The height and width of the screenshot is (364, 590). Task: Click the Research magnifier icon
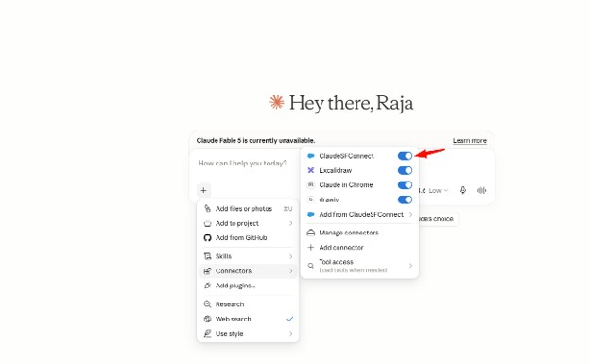point(207,304)
